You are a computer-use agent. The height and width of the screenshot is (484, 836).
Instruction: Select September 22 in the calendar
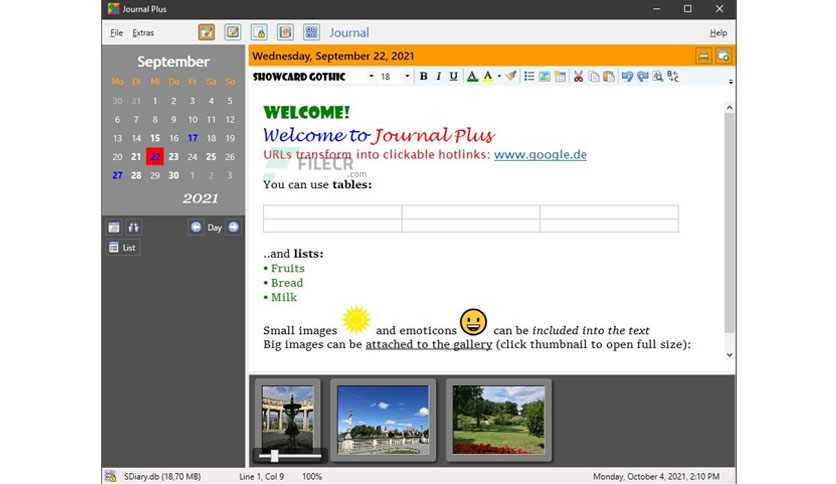tap(155, 157)
